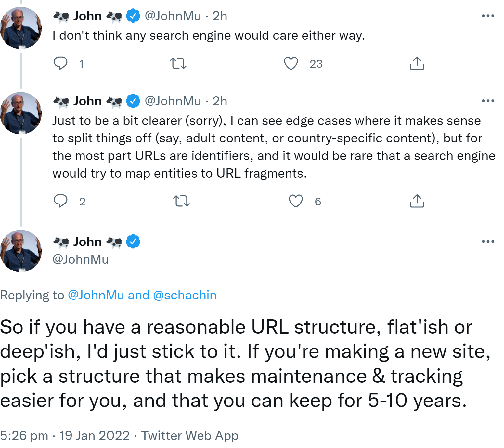Screen dimensions: 504x448
Task: Like the tweet with 23 likes
Action: pyautogui.click(x=291, y=63)
